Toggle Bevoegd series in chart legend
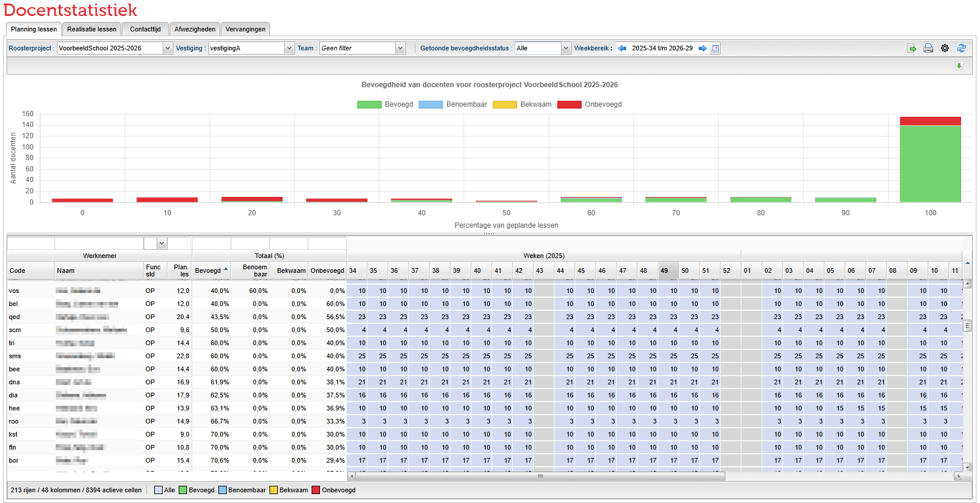Screen dimensions: 980x503 385,104
